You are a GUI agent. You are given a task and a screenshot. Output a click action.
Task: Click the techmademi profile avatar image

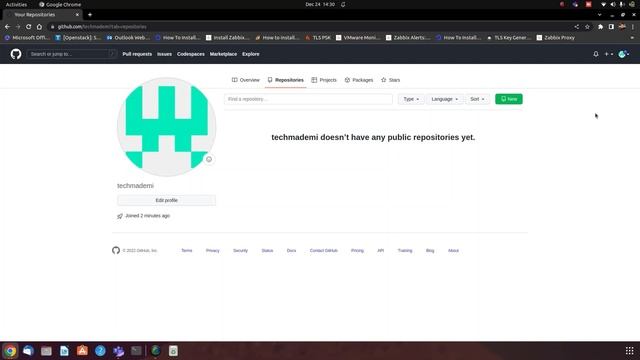click(x=167, y=127)
